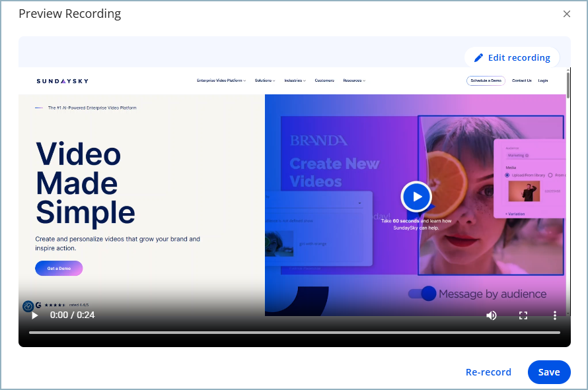Screen dimensions: 588x390
Task: Toggle the Message by audience switch
Action: [422, 294]
